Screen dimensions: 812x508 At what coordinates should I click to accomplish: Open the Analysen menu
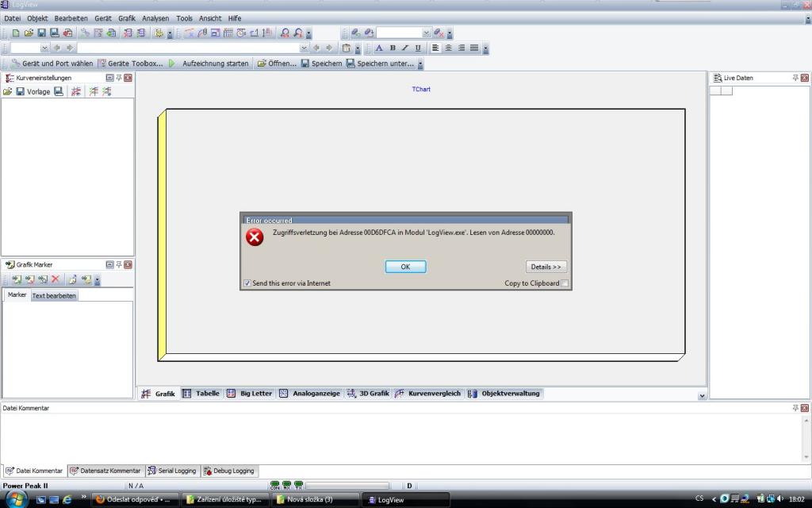tap(155, 17)
